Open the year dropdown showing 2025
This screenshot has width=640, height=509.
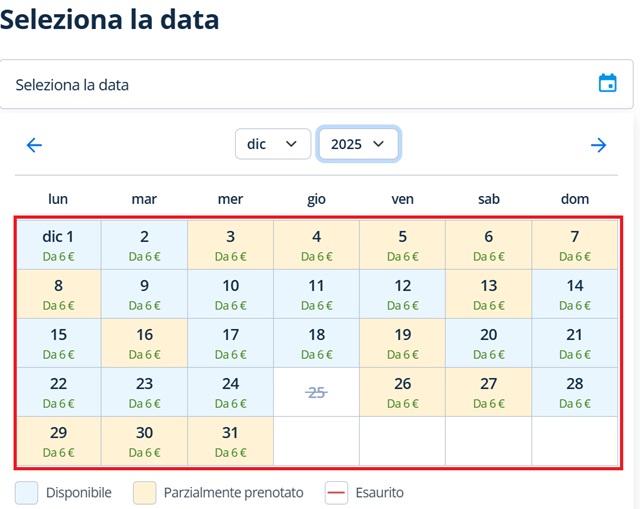(359, 144)
